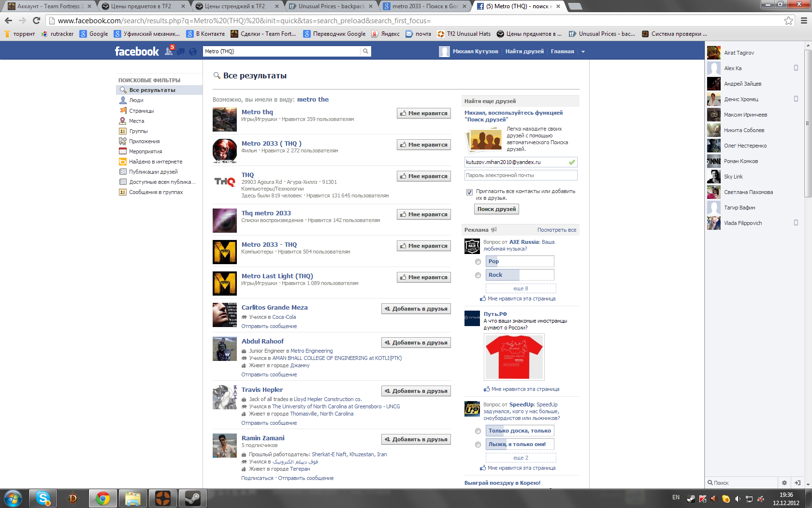Open 'metro the' suggested search link
The image size is (812, 508).
(313, 99)
